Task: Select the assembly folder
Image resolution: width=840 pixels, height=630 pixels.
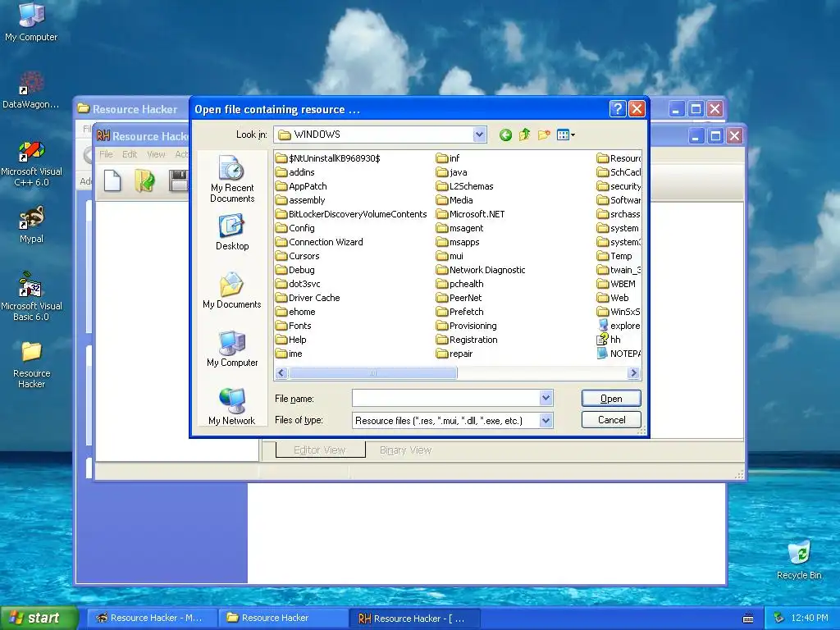Action: (300, 200)
